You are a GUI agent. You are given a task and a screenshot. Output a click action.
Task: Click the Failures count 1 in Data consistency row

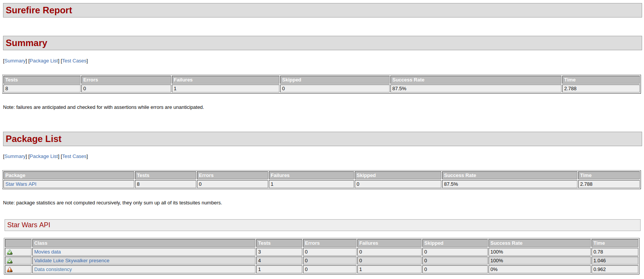pyautogui.click(x=360, y=269)
